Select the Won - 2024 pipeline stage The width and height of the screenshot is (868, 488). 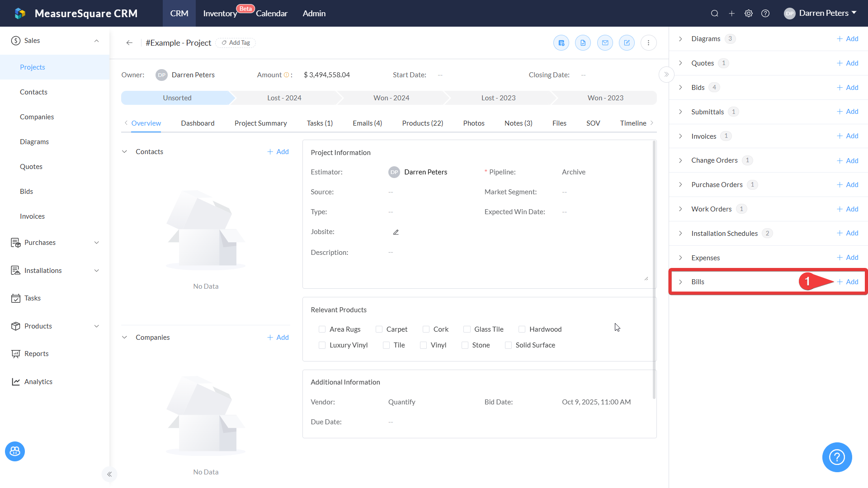coord(391,98)
